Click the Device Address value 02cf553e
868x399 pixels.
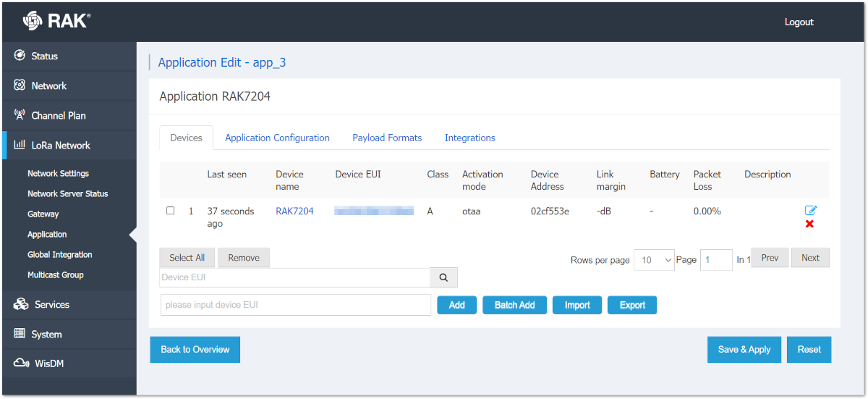[550, 211]
